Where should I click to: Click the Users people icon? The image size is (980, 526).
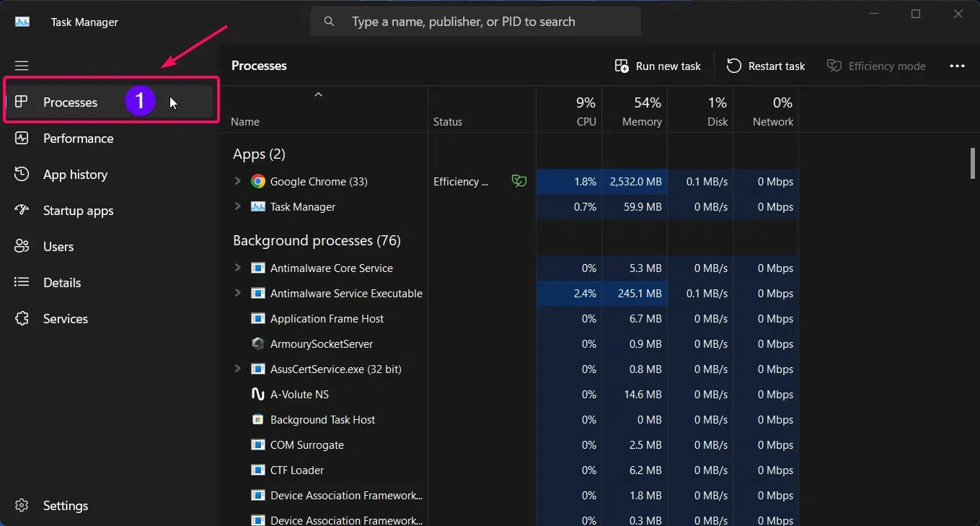(22, 246)
